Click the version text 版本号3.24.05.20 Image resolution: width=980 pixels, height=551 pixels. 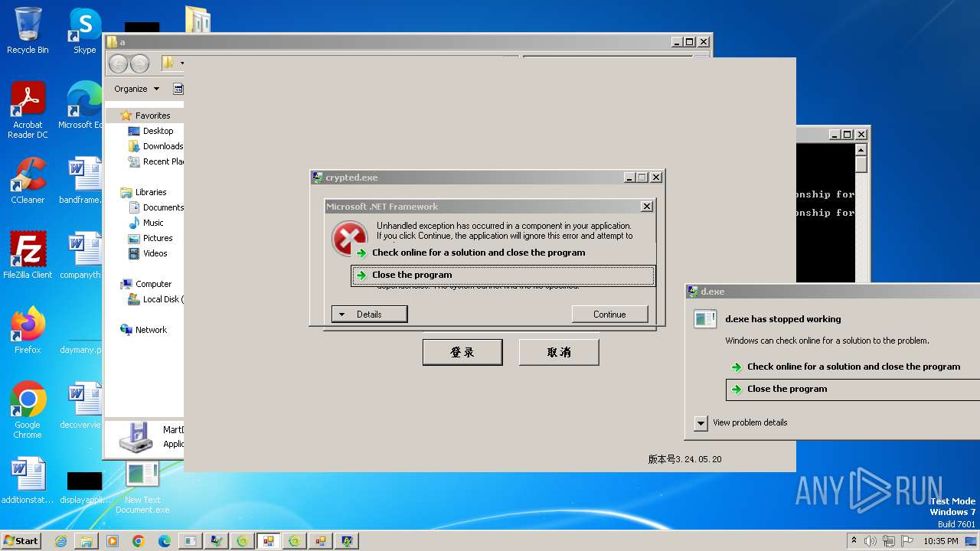(x=684, y=459)
